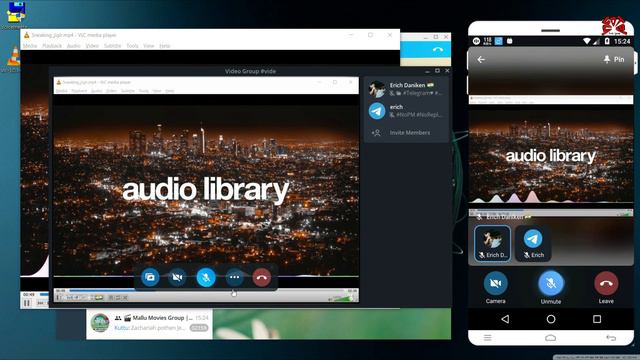This screenshot has height=360, width=640.
Task: Click emulator home icon below phone screen
Action: [551, 338]
